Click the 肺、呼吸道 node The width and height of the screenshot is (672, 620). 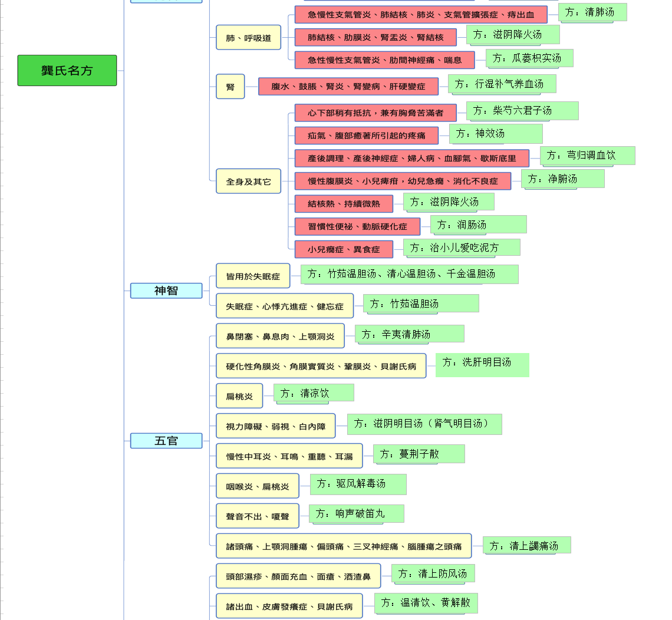point(249,38)
